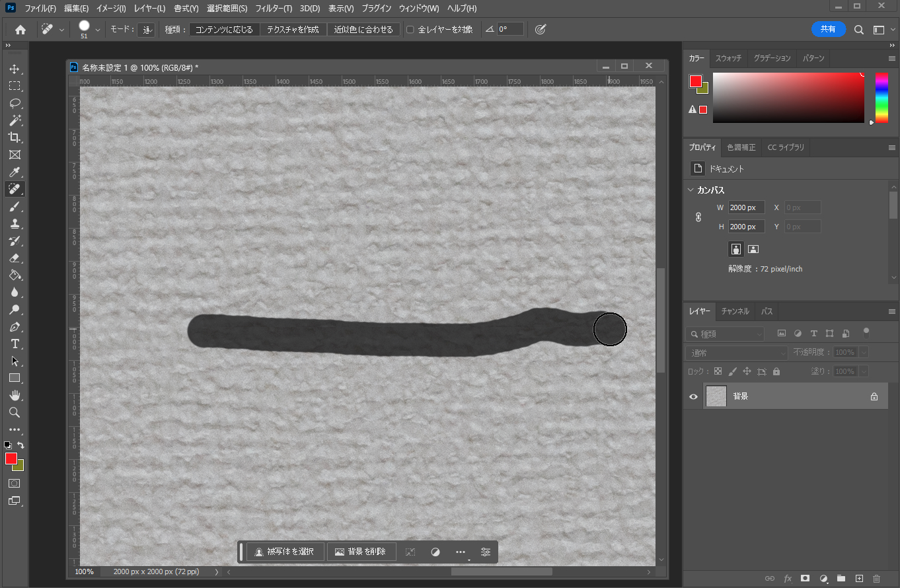Click the 共有 button
Screen dimensions: 900x588
[828, 29]
